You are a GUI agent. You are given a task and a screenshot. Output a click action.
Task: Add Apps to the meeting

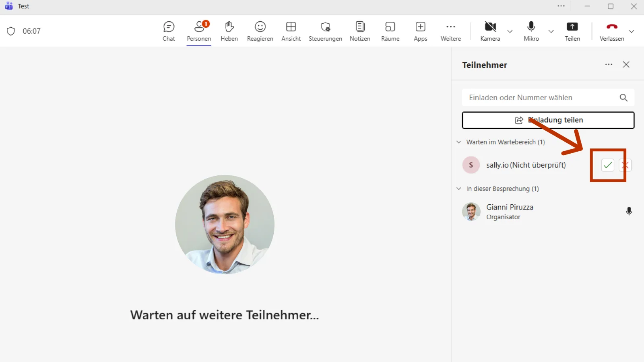point(420,31)
